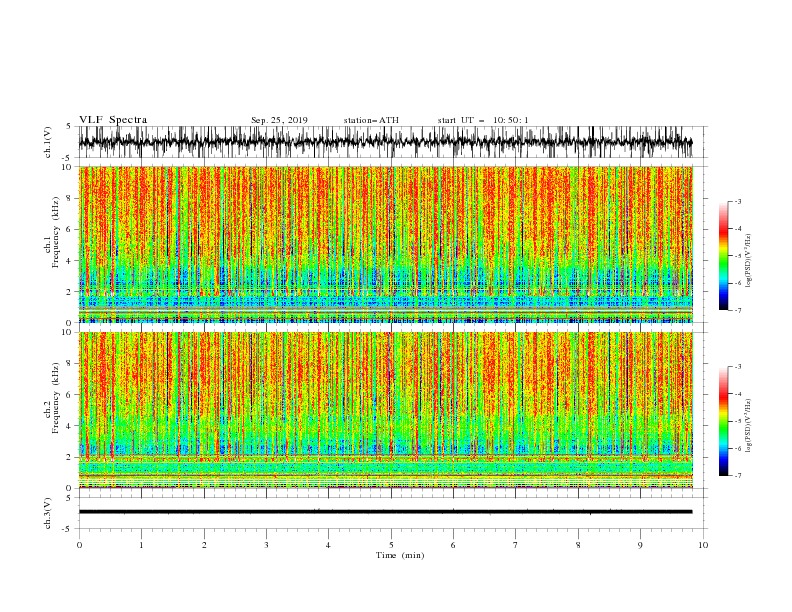Select the date text "Sep. 25, 2019"

[279, 120]
